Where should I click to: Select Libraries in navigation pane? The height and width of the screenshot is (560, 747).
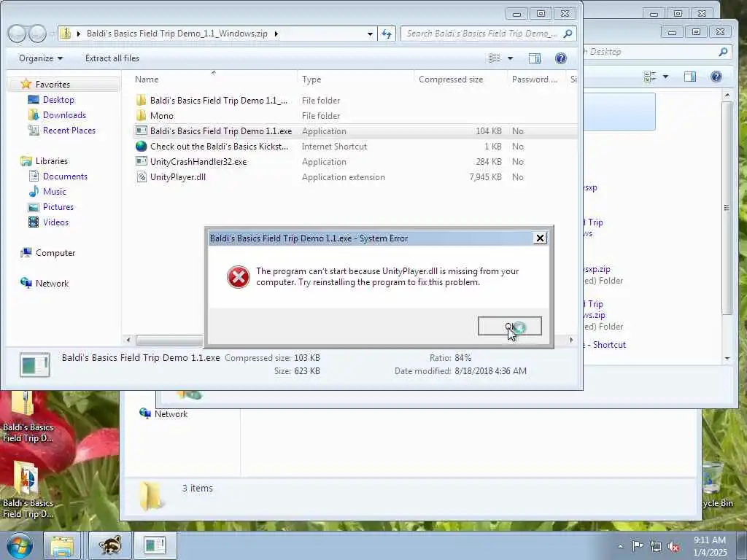[x=52, y=161]
